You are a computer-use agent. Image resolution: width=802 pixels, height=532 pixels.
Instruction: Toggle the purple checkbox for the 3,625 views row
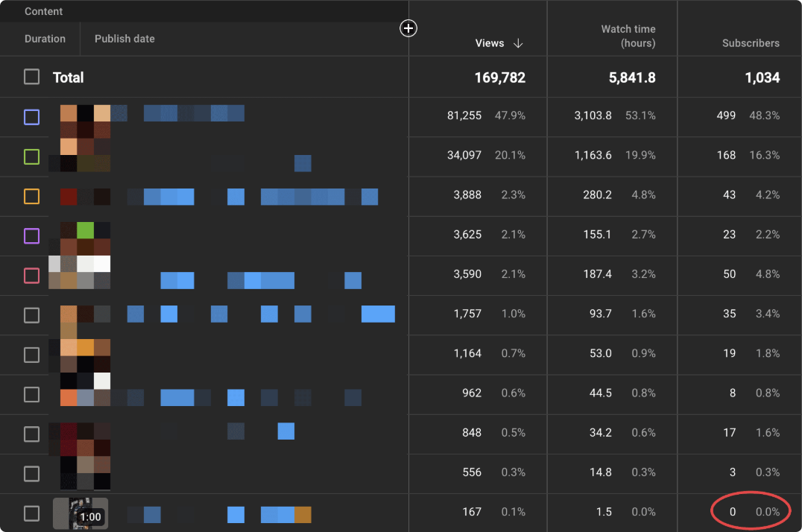coord(31,235)
